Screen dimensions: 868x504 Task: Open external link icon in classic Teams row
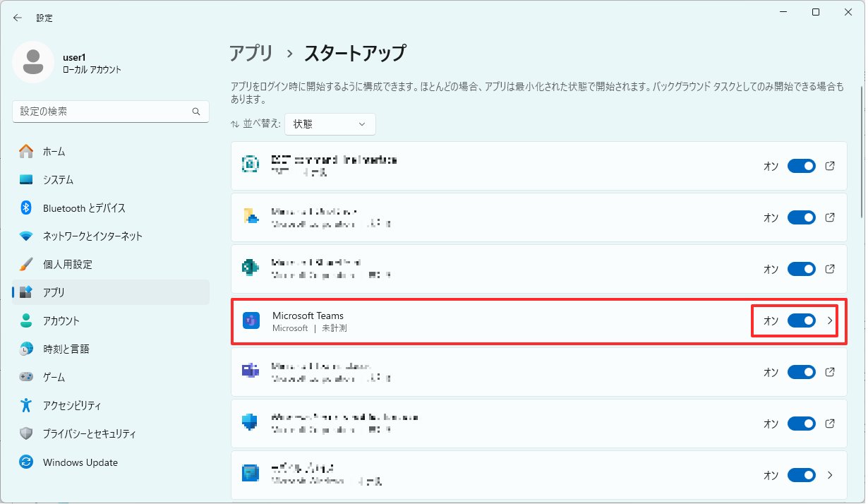[831, 372]
